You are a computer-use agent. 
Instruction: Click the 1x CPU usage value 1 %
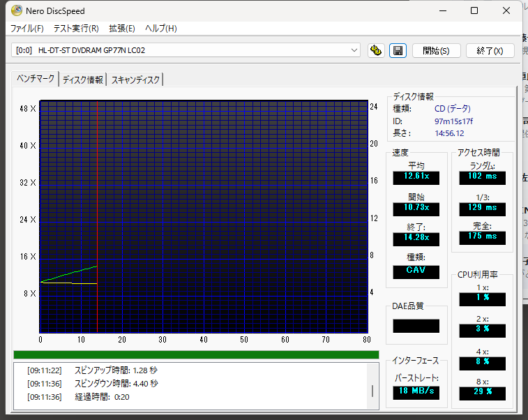tap(482, 298)
